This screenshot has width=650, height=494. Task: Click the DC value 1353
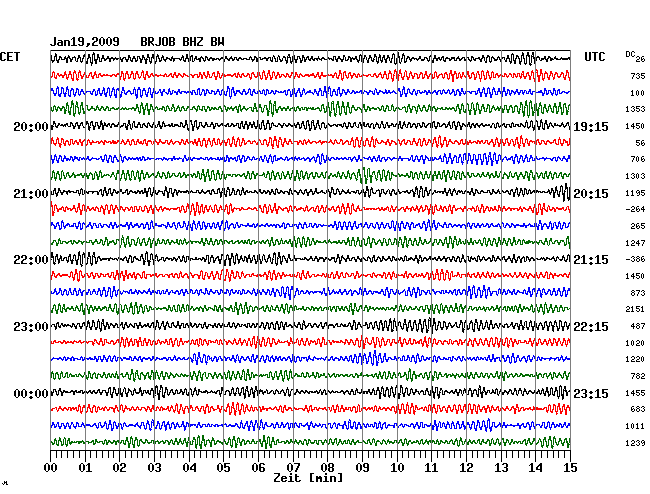[x=635, y=109]
